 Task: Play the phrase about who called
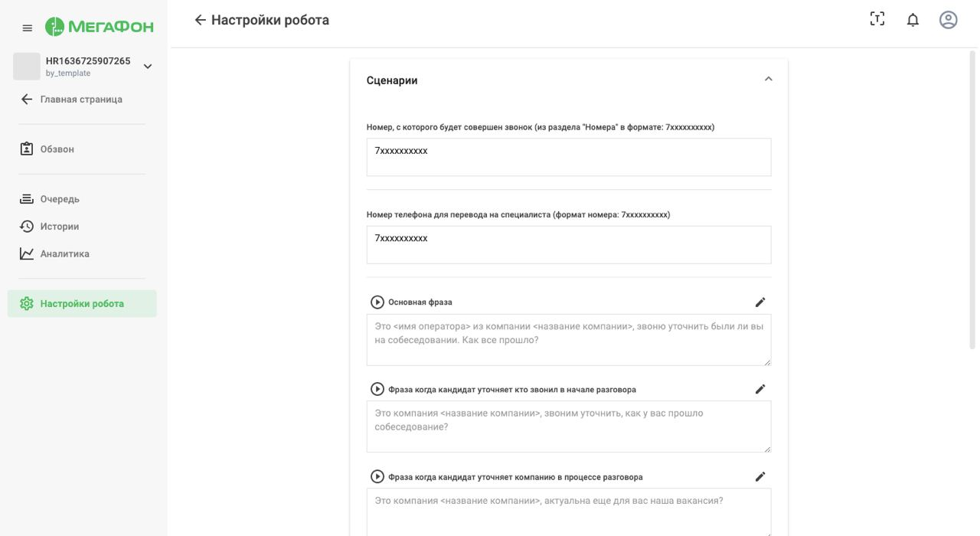coord(377,389)
